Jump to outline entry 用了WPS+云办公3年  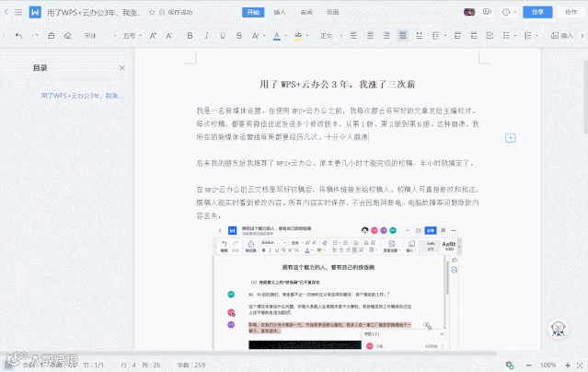(x=81, y=96)
